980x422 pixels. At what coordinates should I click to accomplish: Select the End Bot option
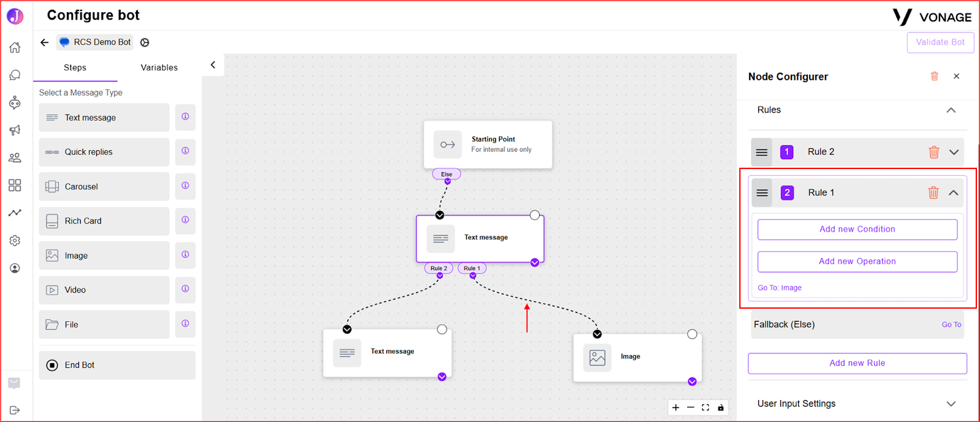coord(117,365)
